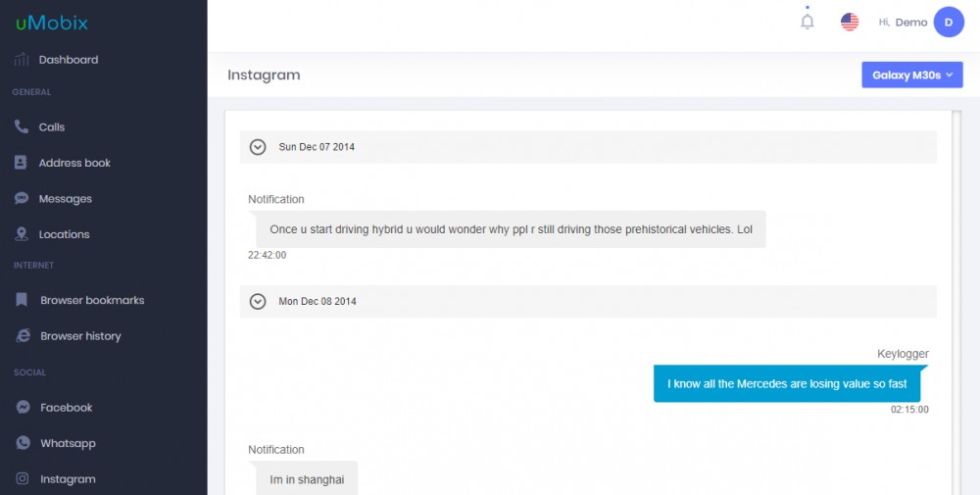
Task: Open the Demo user avatar
Action: point(948,22)
